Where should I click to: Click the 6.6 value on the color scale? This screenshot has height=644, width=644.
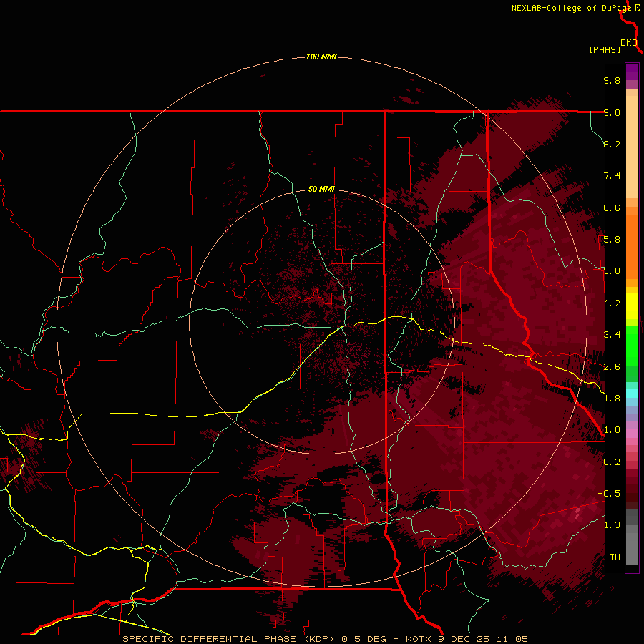[612, 208]
